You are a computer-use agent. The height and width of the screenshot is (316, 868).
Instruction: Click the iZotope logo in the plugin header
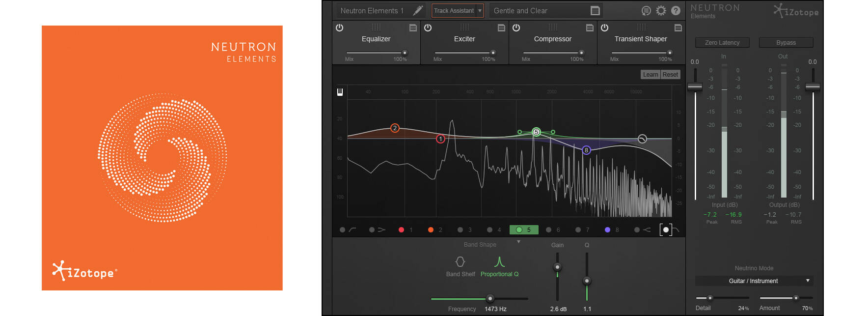click(796, 11)
